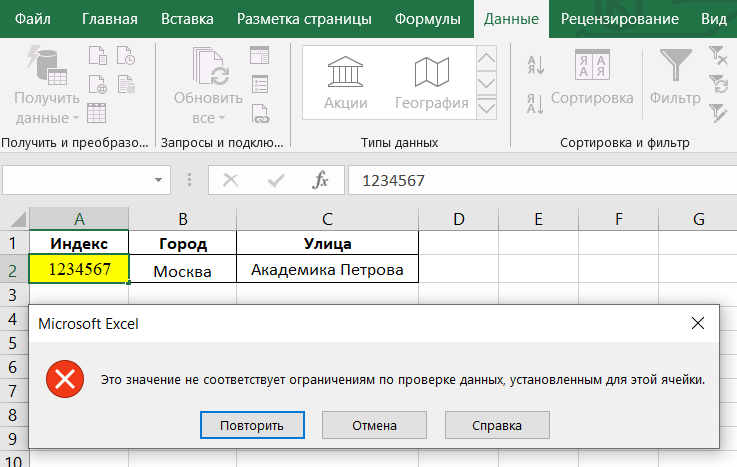737x467 pixels.
Task: Select the География data type
Action: pyautogui.click(x=431, y=83)
